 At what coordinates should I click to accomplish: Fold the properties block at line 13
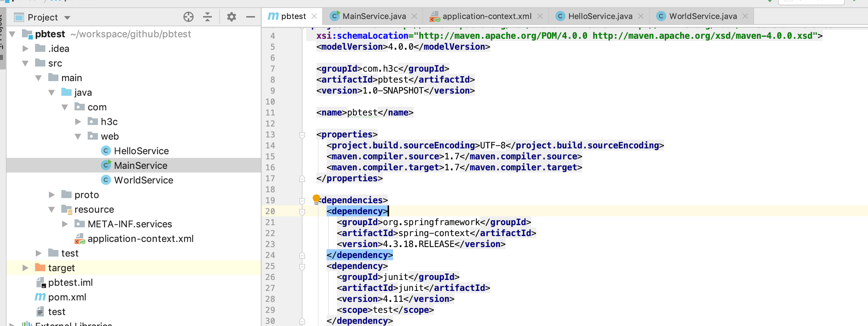coord(302,135)
